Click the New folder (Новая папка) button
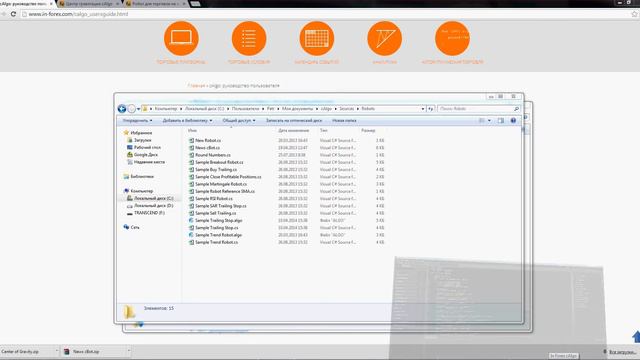Viewport: 640px width, 360px height. click(344, 120)
